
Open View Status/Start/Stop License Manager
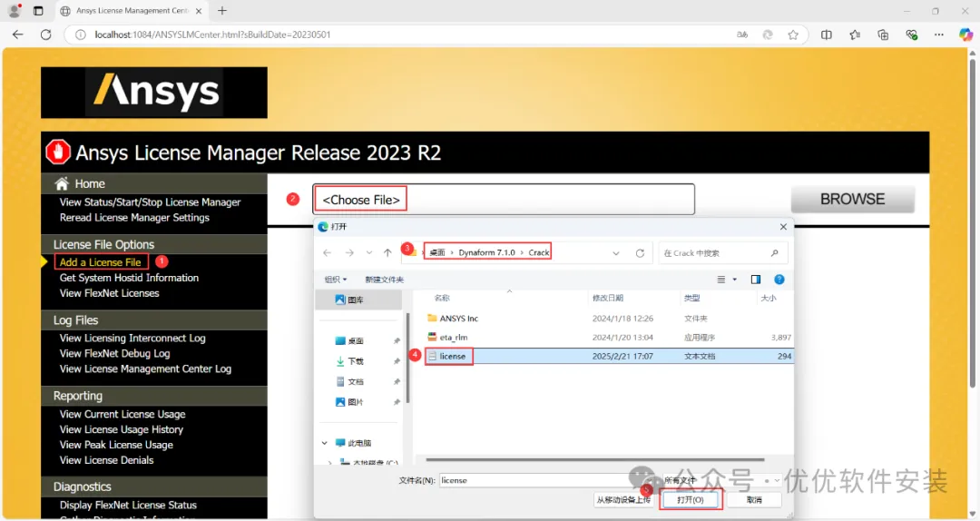150,202
